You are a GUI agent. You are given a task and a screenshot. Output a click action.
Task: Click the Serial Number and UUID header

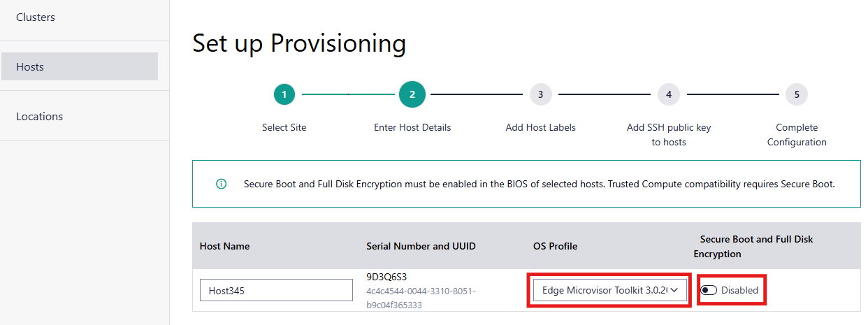tap(421, 246)
